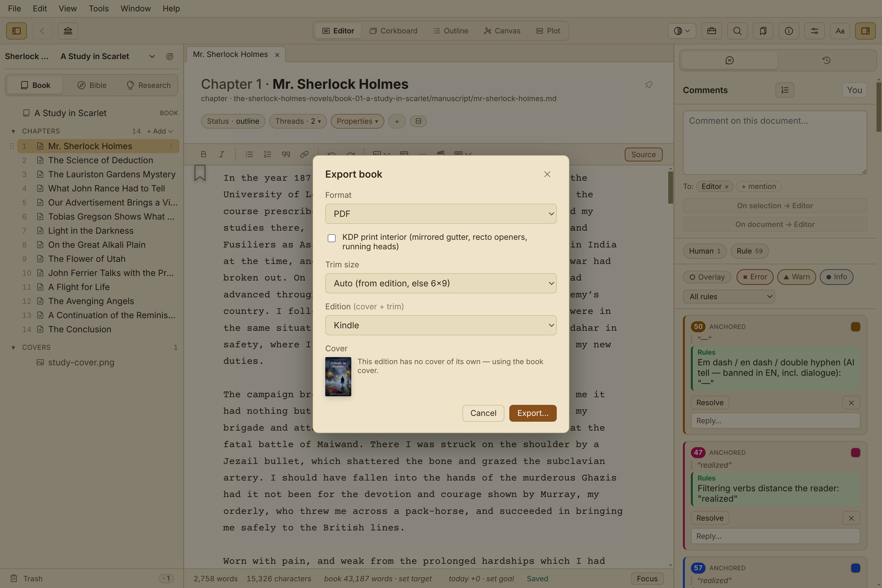This screenshot has height=588, width=882.
Task: Switch to the Plot view
Action: pos(548,31)
